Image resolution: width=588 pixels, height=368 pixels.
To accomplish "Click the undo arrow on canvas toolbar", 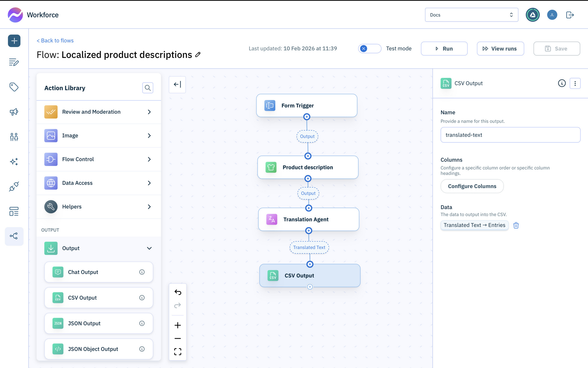I will (x=178, y=292).
